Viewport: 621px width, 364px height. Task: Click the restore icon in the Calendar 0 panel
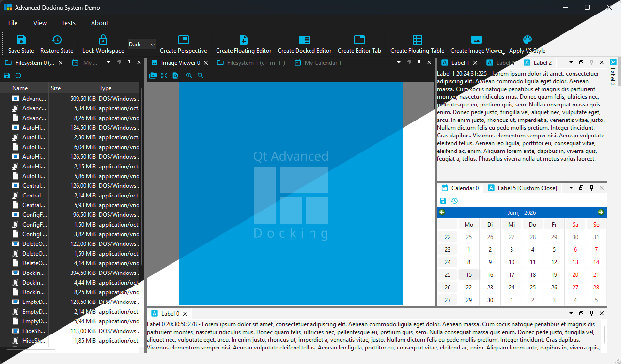click(454, 201)
